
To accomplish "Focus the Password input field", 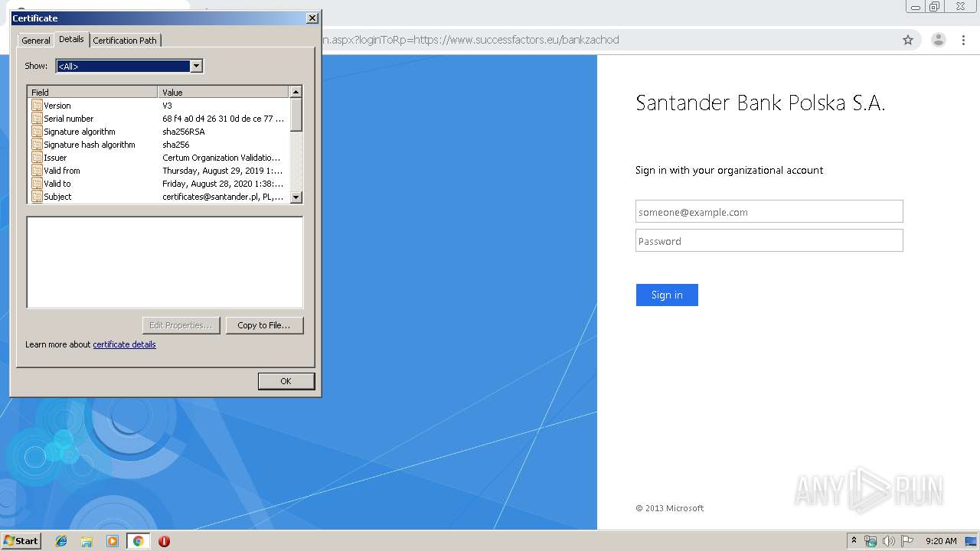I will pyautogui.click(x=769, y=241).
